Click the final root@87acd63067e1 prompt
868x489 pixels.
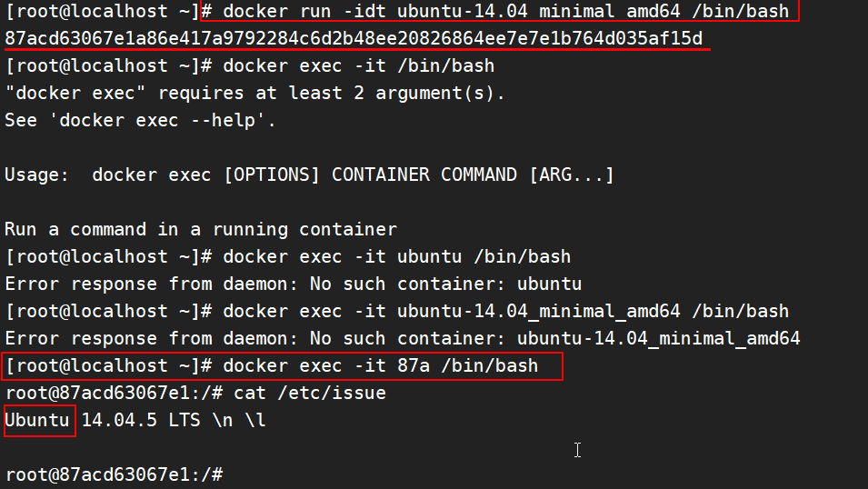pos(114,474)
